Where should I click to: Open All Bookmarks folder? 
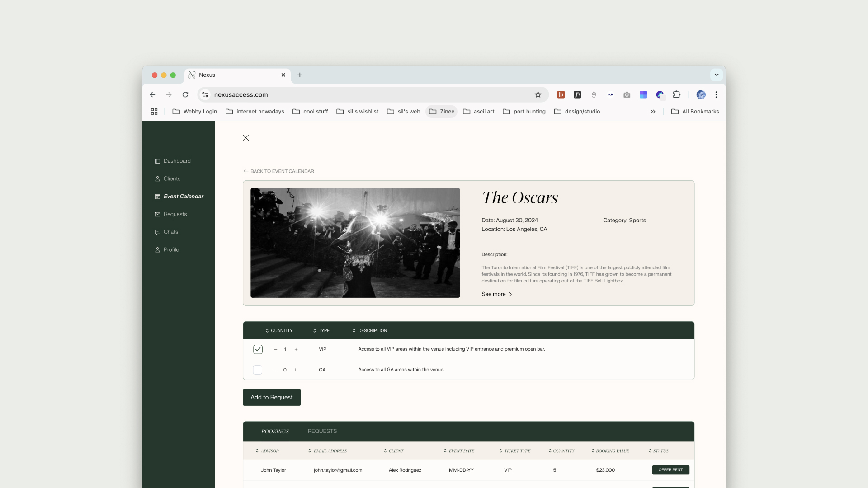point(695,112)
